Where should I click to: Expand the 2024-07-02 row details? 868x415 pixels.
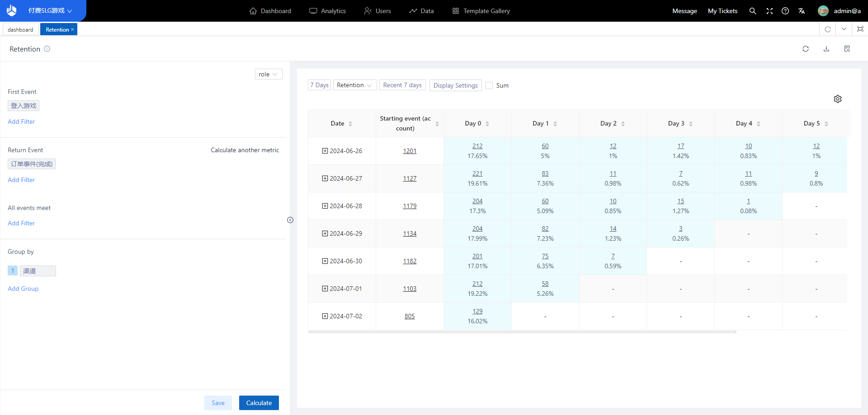(325, 316)
